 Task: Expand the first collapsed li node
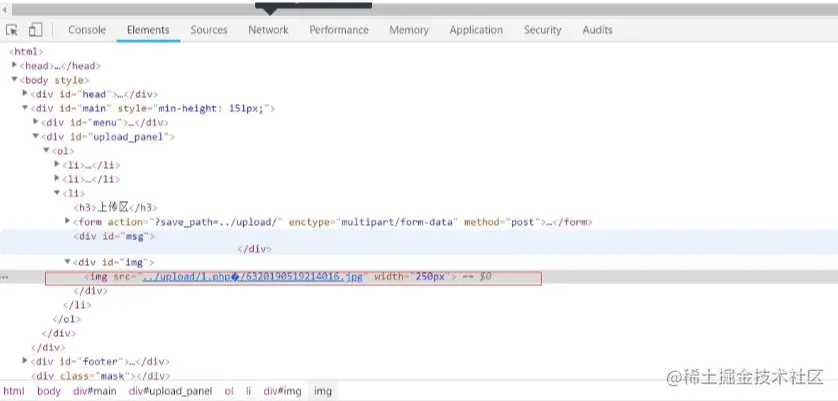click(x=57, y=165)
